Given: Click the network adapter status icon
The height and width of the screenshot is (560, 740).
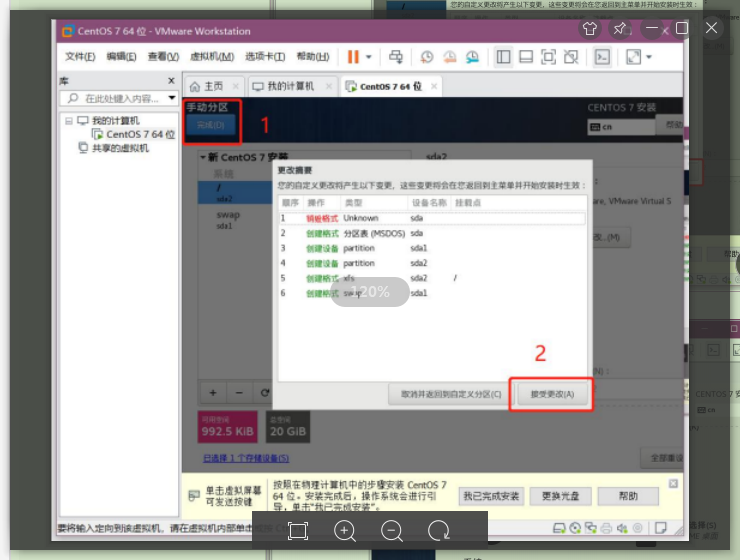Looking at the screenshot, I should 590,528.
